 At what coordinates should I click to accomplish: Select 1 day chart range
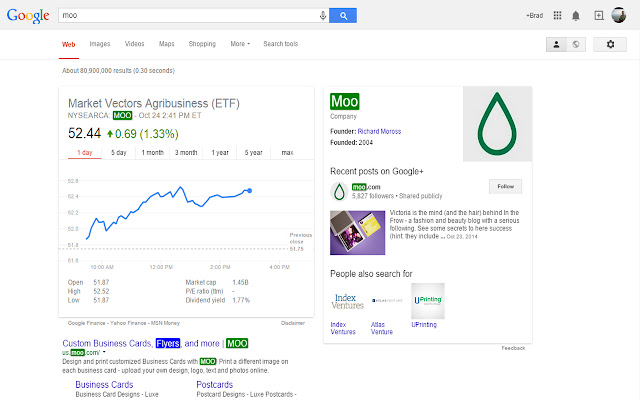coord(84,153)
